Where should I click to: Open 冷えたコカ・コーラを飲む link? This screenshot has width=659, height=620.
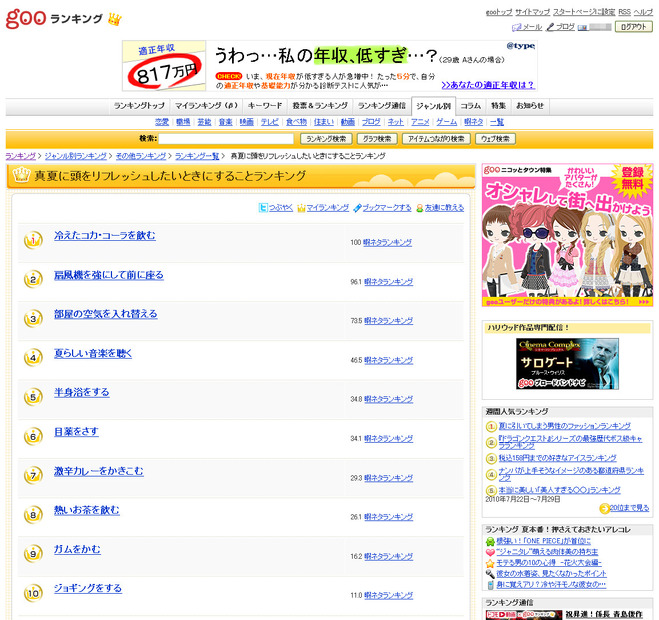coord(105,236)
